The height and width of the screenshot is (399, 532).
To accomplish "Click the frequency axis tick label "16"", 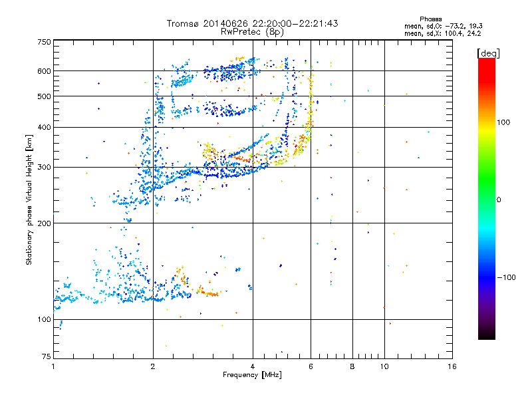I will [452, 366].
